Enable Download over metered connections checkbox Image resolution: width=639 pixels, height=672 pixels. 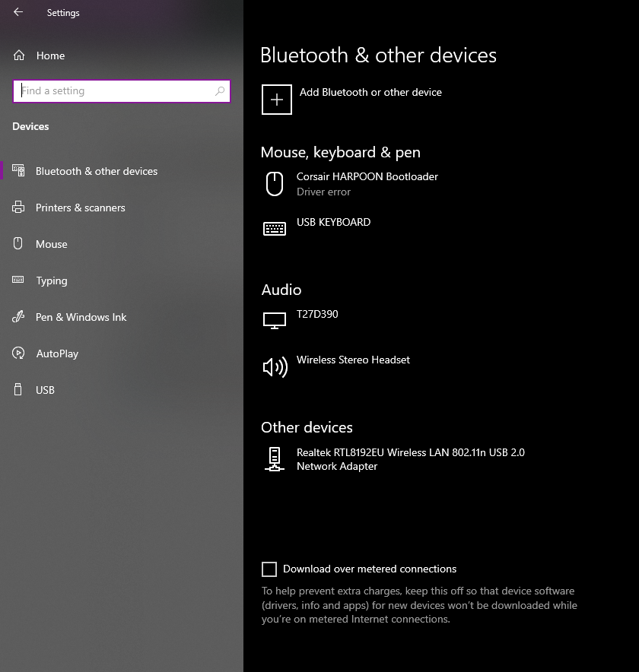click(x=269, y=569)
